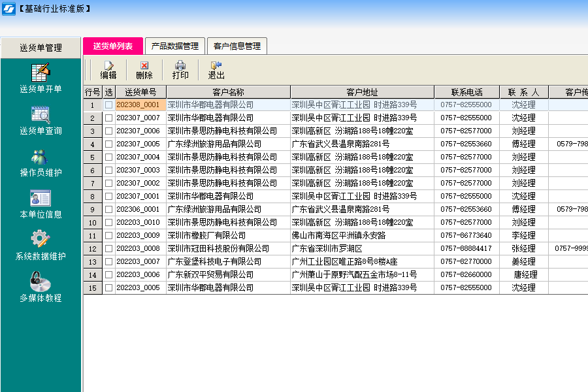The width and height of the screenshot is (588, 392).
Task: Open the 送货单开单 (create delivery note) sidebar icon
Action: tap(41, 75)
